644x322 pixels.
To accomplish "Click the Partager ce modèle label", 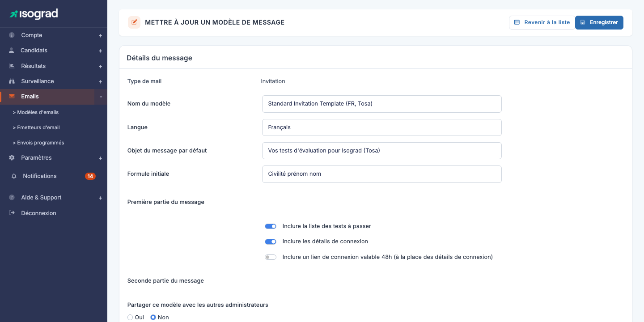I will (x=198, y=305).
